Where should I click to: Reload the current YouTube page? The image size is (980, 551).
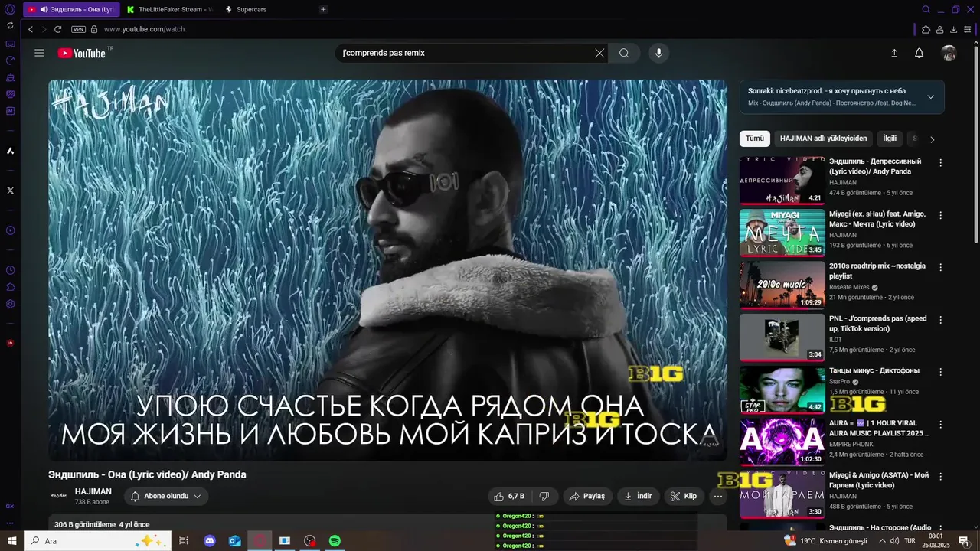[58, 29]
